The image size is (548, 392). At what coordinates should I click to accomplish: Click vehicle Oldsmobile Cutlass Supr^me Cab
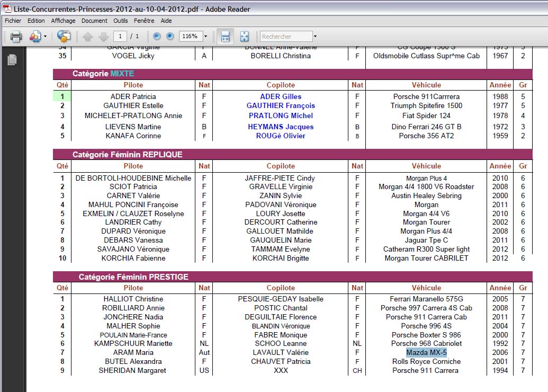[x=426, y=56]
